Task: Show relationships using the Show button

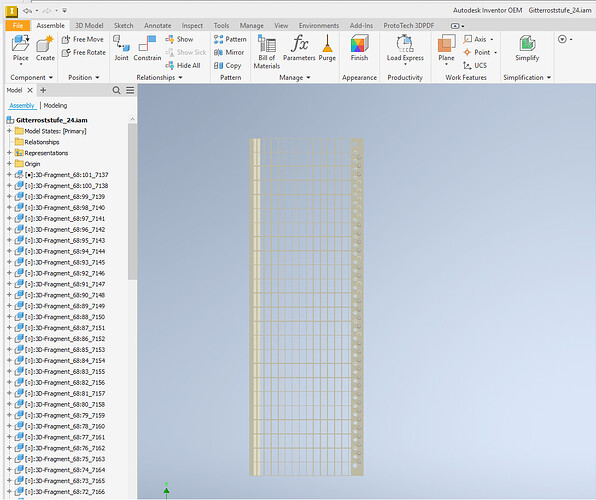Action: [179, 39]
